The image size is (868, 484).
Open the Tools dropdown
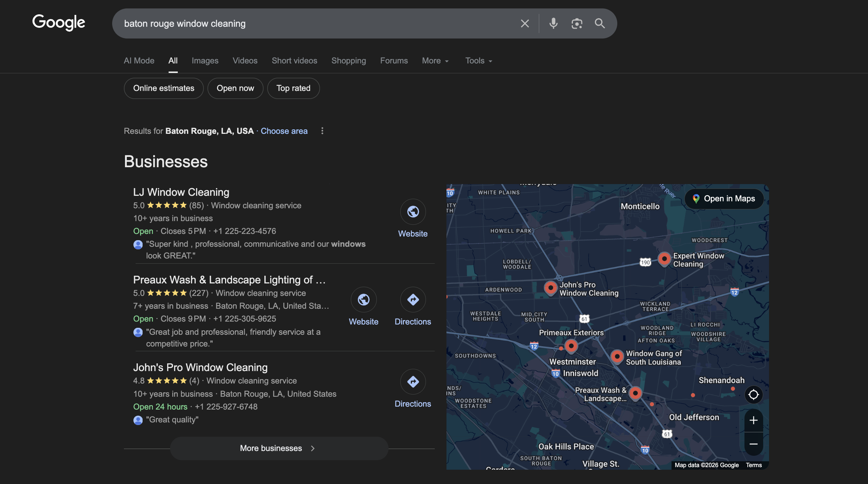pos(478,61)
